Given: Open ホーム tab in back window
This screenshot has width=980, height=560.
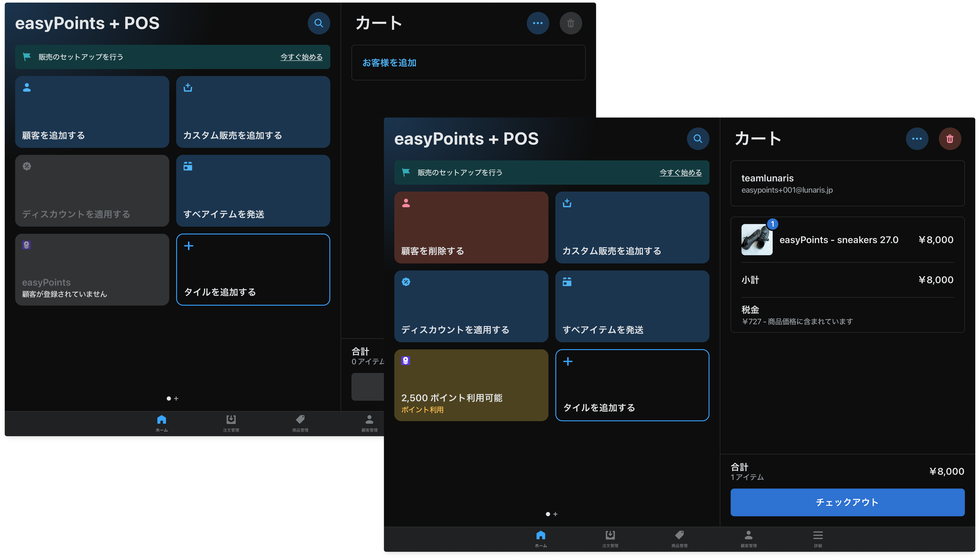Looking at the screenshot, I should (161, 423).
